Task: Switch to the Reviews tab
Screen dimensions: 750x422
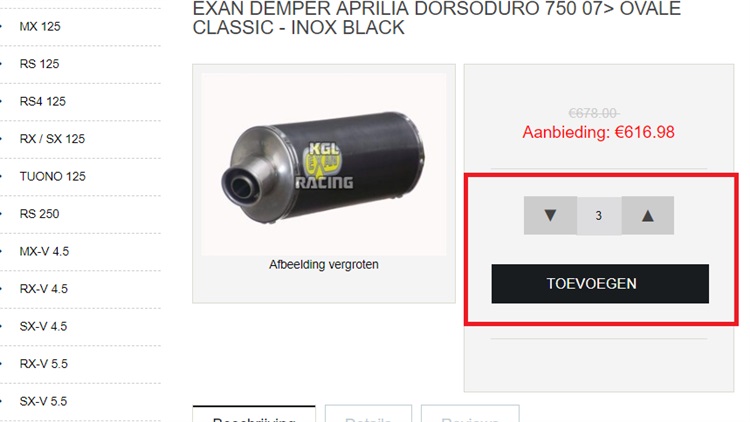Action: pos(470,414)
